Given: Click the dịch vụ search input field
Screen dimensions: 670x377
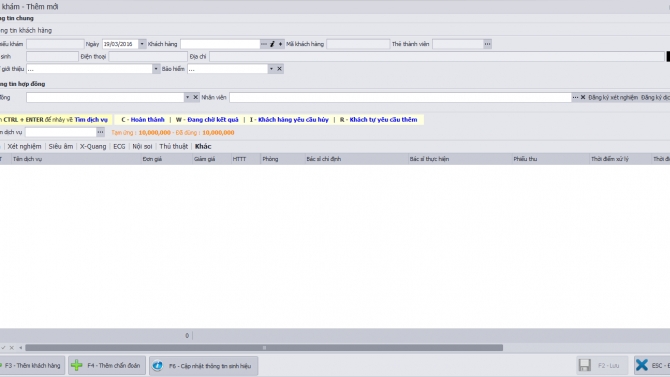Looking at the screenshot, I should click(61, 133).
